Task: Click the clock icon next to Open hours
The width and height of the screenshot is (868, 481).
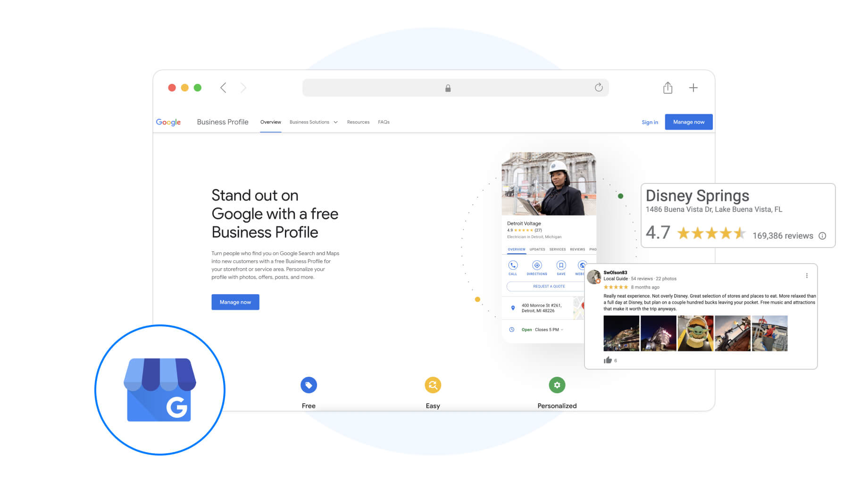Action: point(512,330)
